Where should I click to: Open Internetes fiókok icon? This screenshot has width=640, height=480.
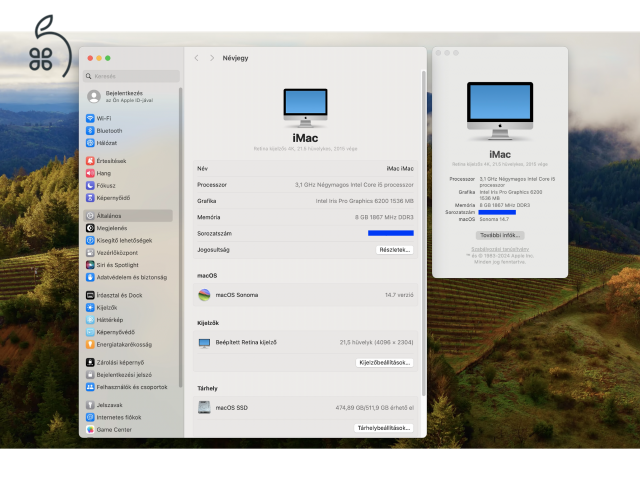click(90, 417)
